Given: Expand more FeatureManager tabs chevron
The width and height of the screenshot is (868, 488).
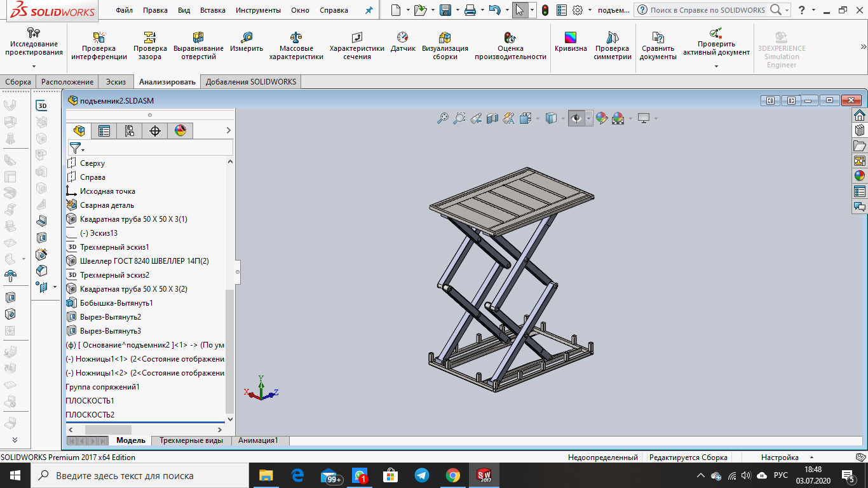Looking at the screenshot, I should pos(228,130).
